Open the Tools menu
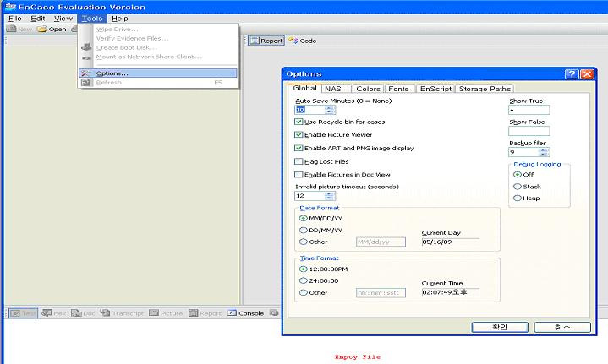608x364 pixels. pyautogui.click(x=92, y=19)
